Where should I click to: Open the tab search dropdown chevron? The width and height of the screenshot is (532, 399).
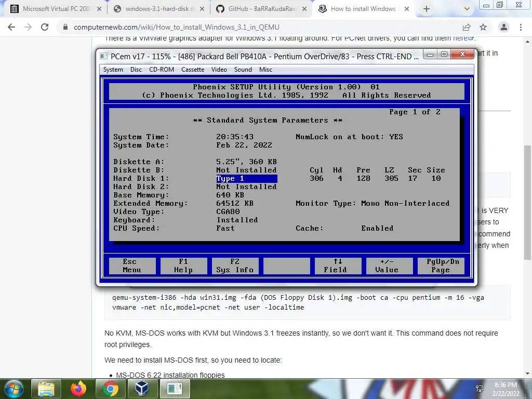coord(467,9)
